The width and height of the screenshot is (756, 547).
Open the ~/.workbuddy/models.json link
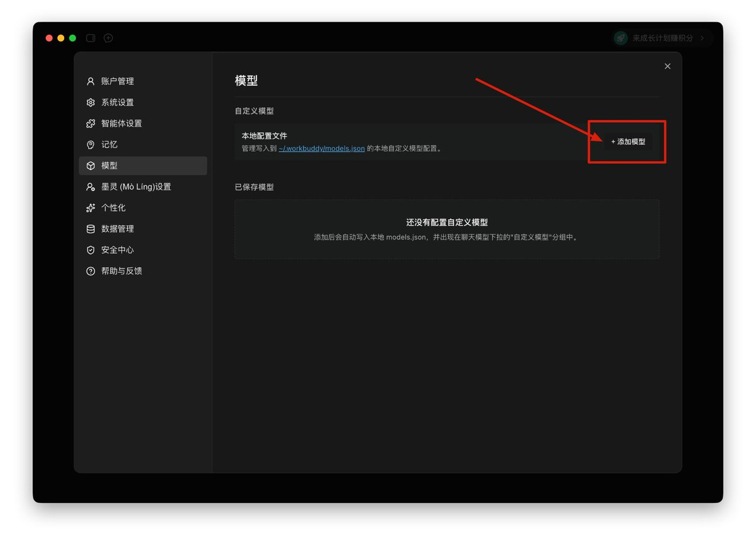click(321, 149)
